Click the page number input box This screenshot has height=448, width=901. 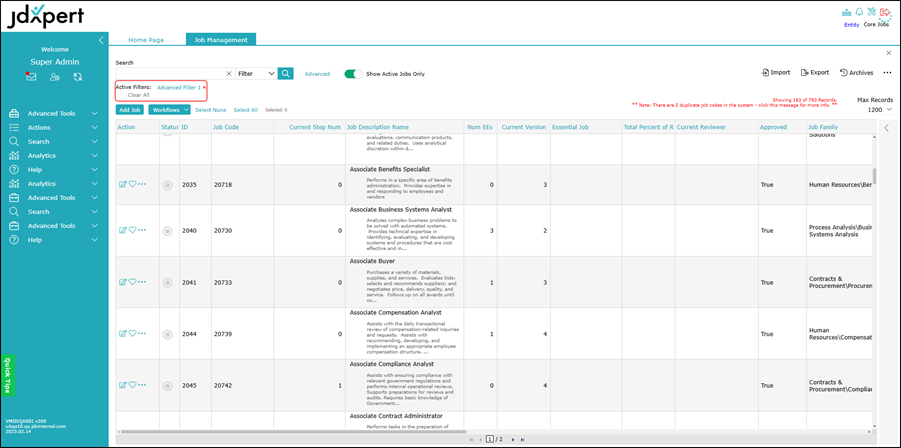point(490,439)
